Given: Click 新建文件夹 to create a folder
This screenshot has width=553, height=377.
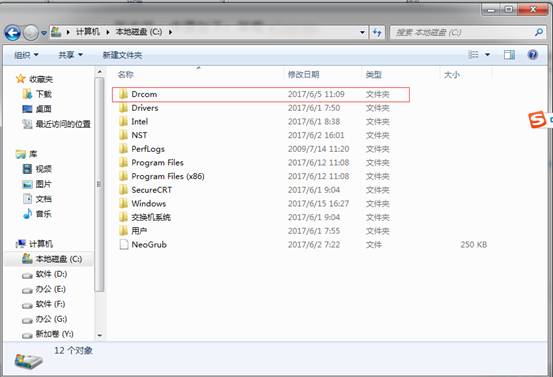Looking at the screenshot, I should pyautogui.click(x=122, y=55).
